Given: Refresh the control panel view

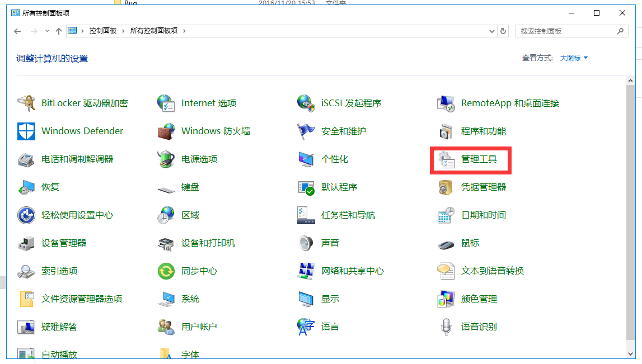Looking at the screenshot, I should pyautogui.click(x=503, y=31).
